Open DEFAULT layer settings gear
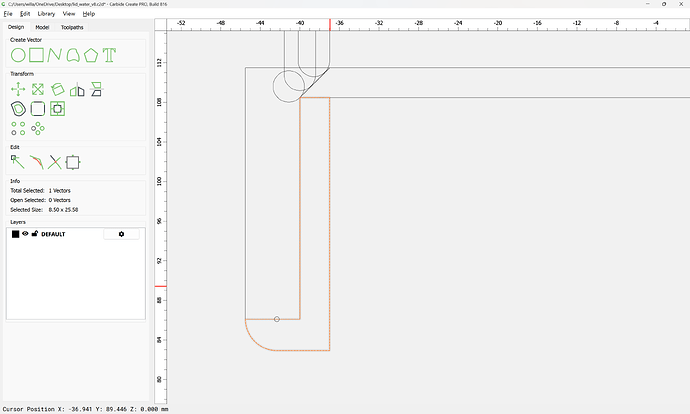The height and width of the screenshot is (414, 690). coord(121,234)
